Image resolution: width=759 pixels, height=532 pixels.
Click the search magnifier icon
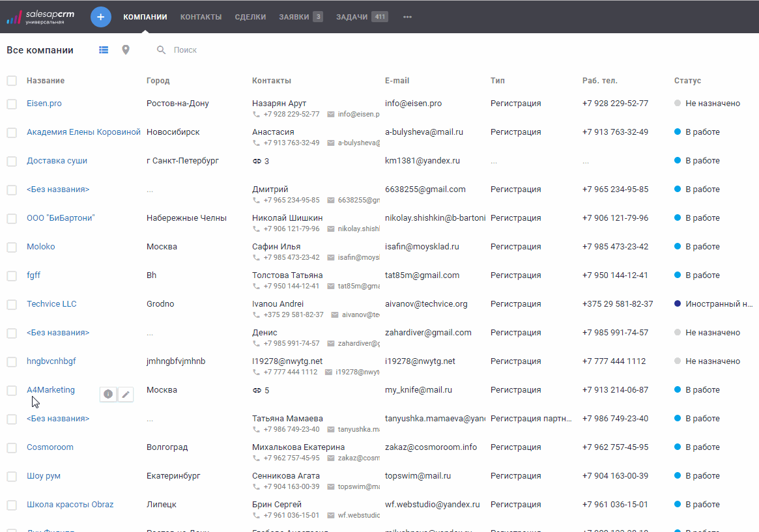(x=161, y=50)
